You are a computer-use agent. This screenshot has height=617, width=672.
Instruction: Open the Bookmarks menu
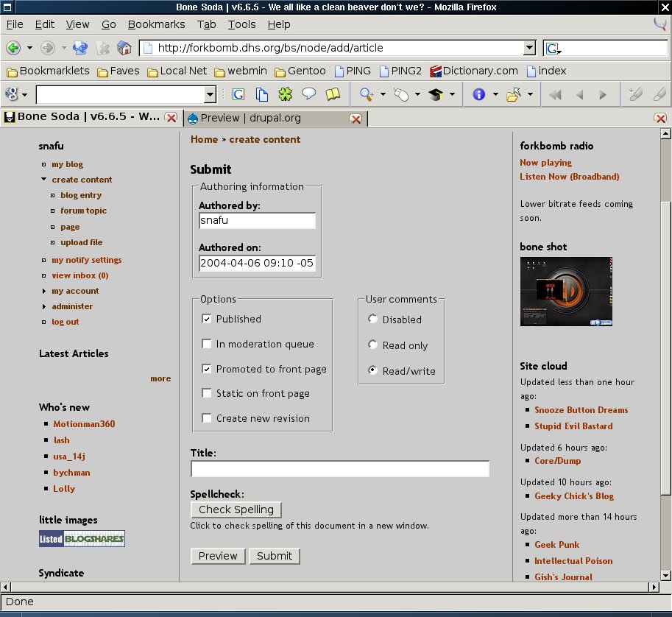[x=156, y=24]
